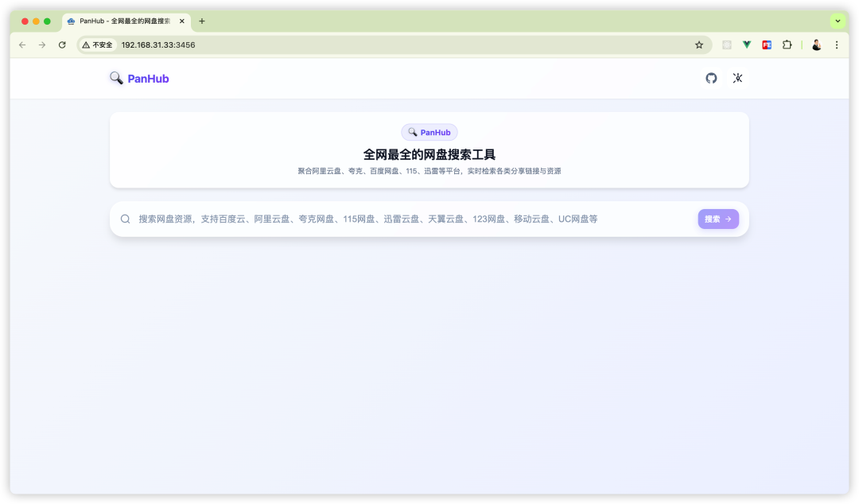Image resolution: width=859 pixels, height=504 pixels.
Task: Click the 不安全 security badge
Action: click(97, 45)
